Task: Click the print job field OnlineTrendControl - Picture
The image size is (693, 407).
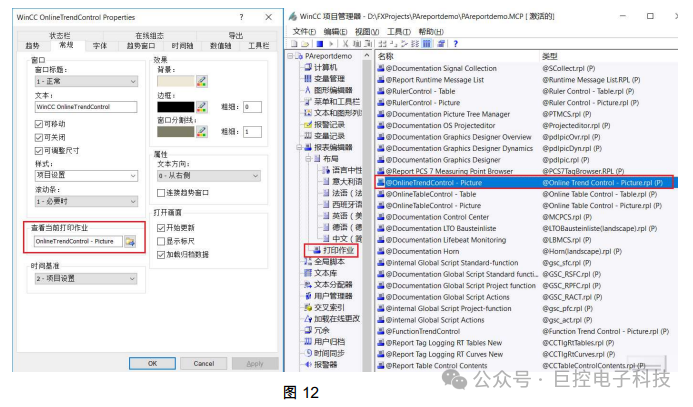Action: click(x=78, y=241)
